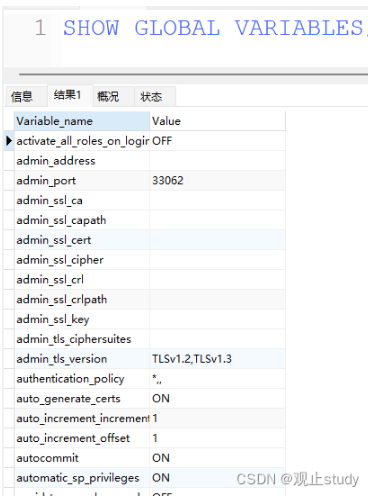Select the admin_ssl_key cell

point(82,319)
